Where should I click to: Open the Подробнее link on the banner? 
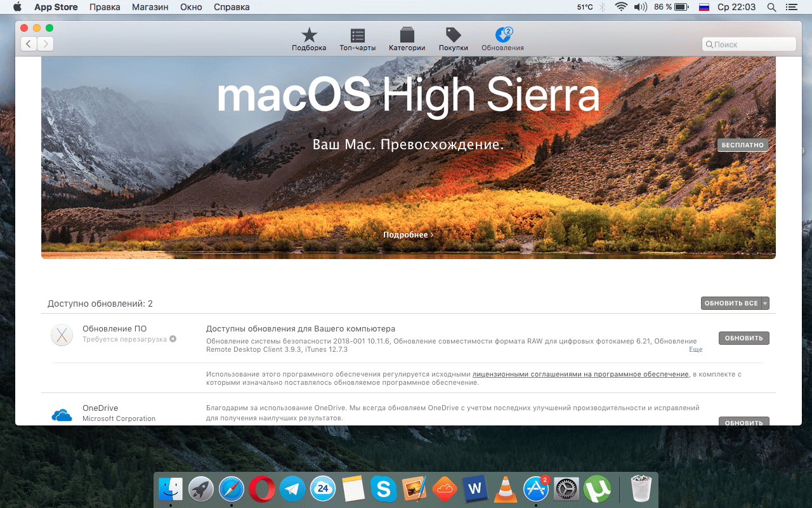(x=409, y=234)
